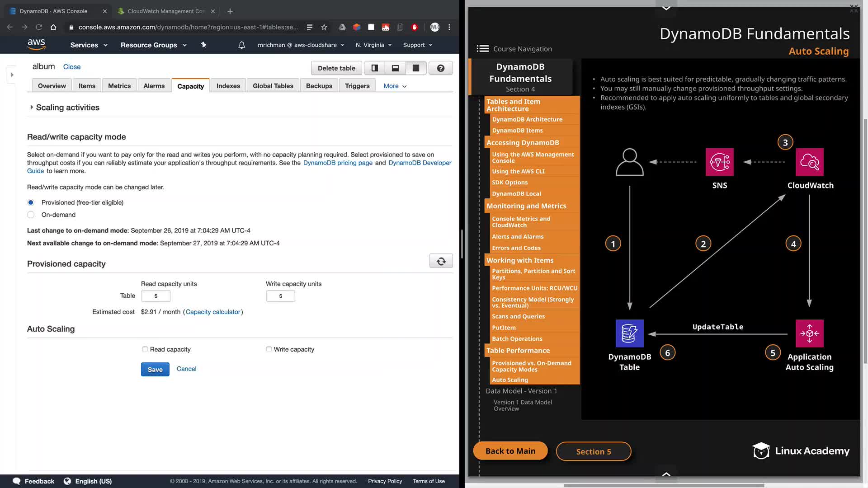Open the Metrics tab
Image resolution: width=868 pixels, height=488 pixels.
[119, 86]
